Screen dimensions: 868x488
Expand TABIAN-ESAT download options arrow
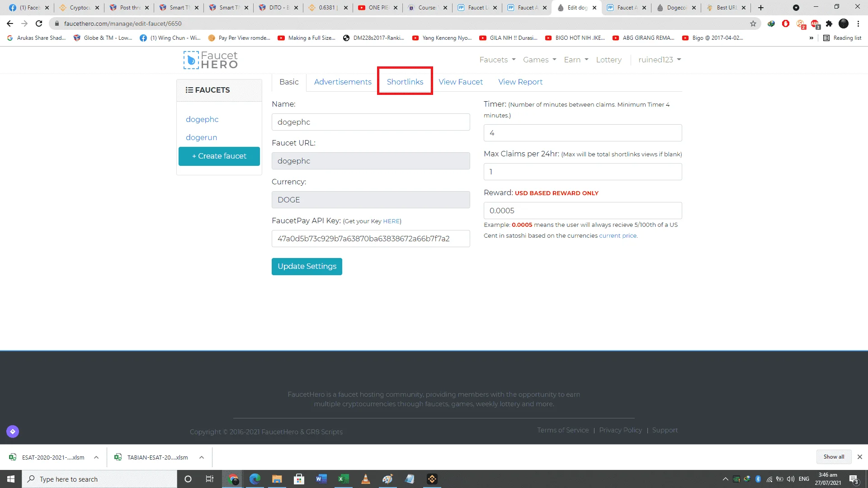pos(202,457)
